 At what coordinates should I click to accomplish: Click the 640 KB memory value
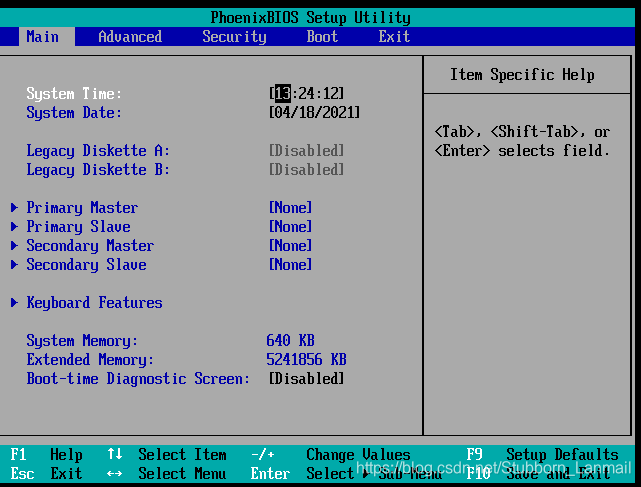coord(291,341)
